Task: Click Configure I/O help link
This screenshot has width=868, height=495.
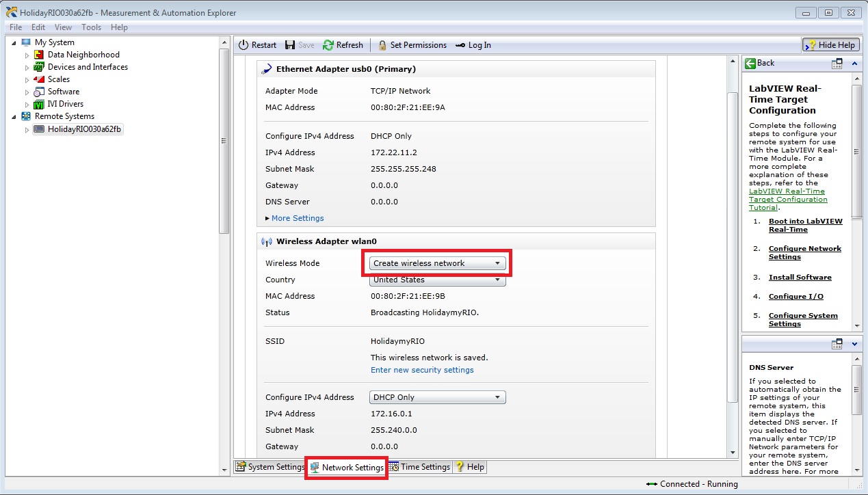Action: click(x=796, y=297)
